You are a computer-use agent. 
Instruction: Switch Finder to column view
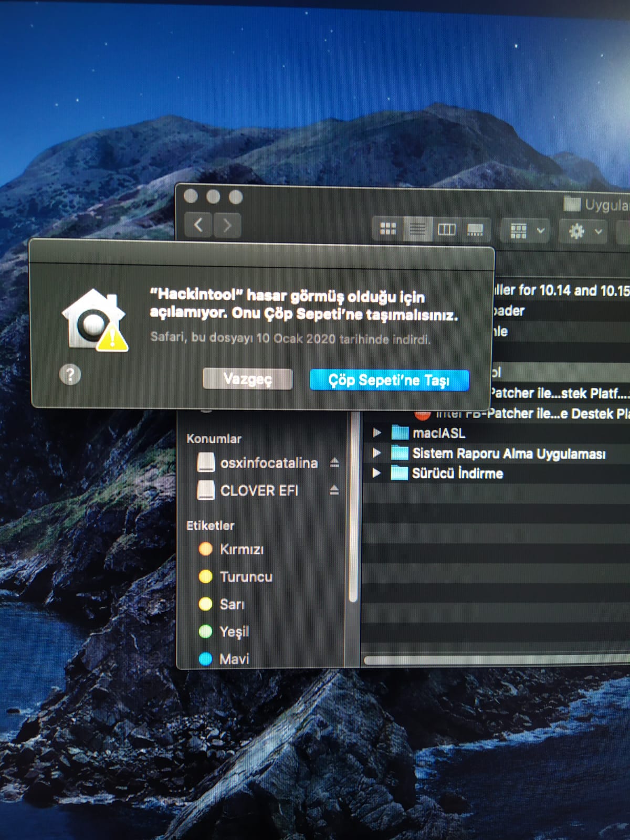pos(447,229)
